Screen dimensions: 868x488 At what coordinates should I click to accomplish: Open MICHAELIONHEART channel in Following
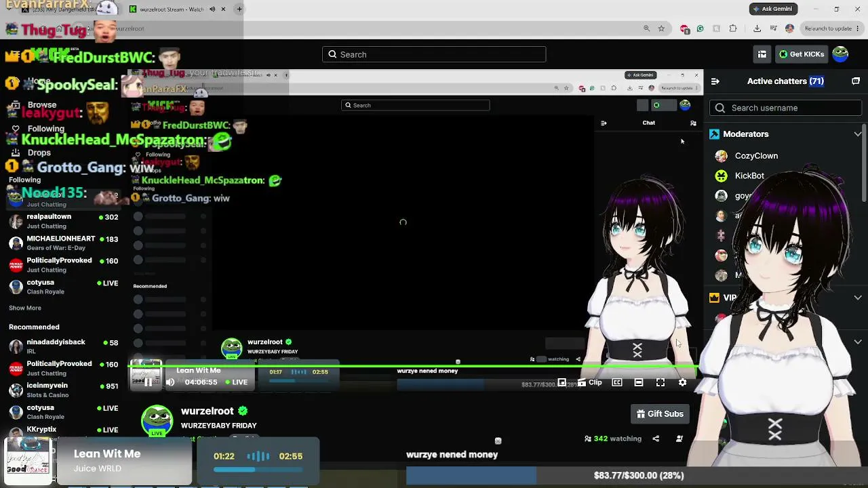(64, 243)
